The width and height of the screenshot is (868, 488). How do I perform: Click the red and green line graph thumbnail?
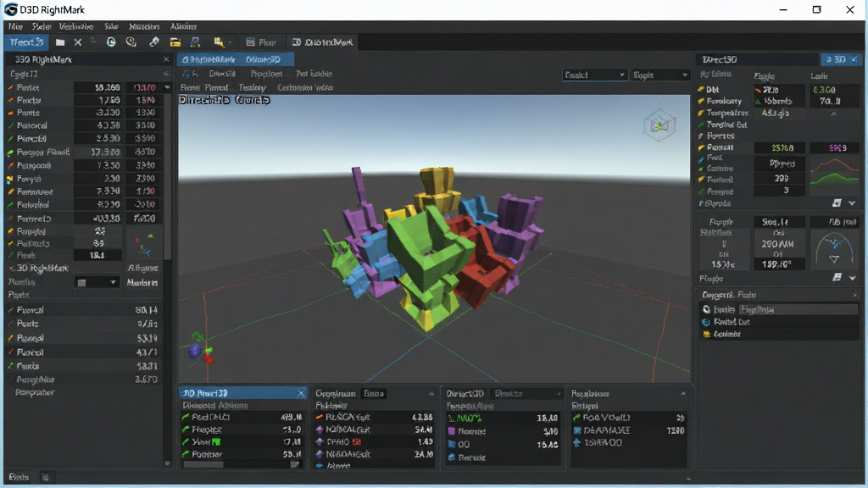pyautogui.click(x=834, y=176)
